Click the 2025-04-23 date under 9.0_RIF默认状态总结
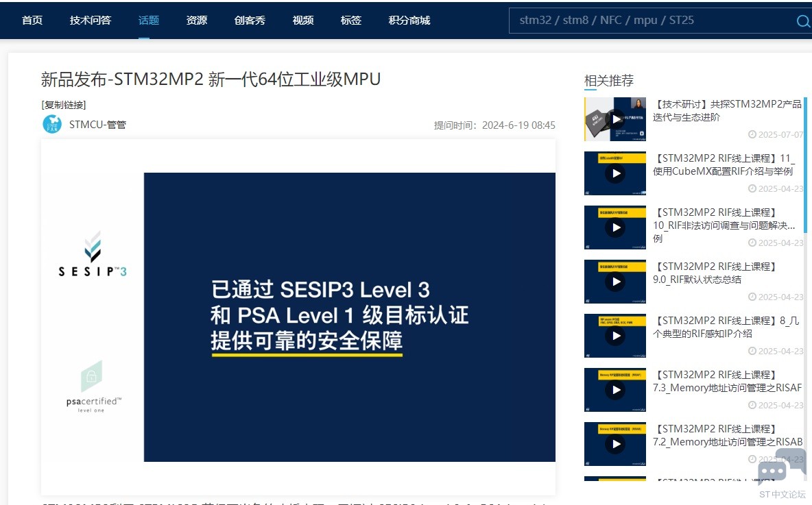 coord(776,297)
